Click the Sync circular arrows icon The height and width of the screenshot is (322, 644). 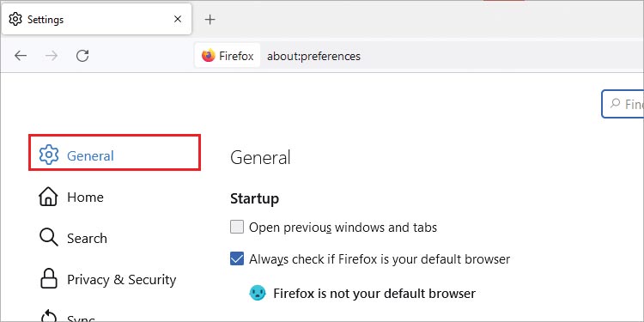[48, 317]
